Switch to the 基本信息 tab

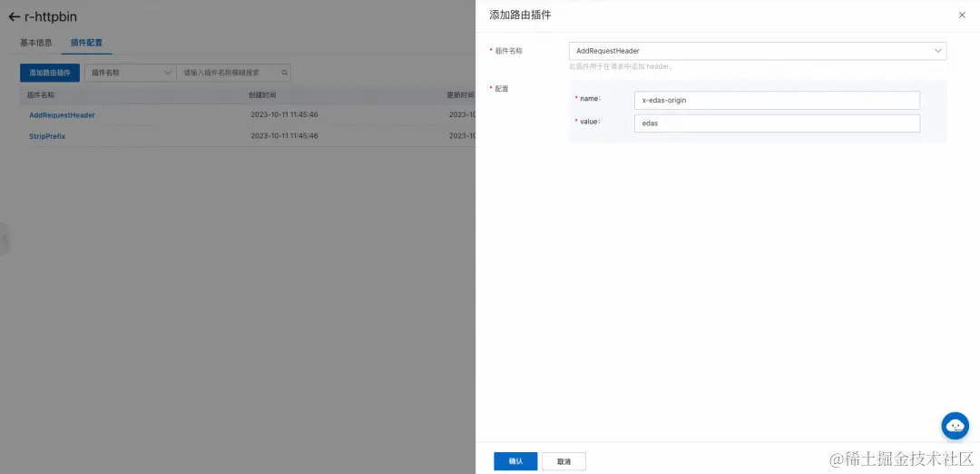(36, 44)
